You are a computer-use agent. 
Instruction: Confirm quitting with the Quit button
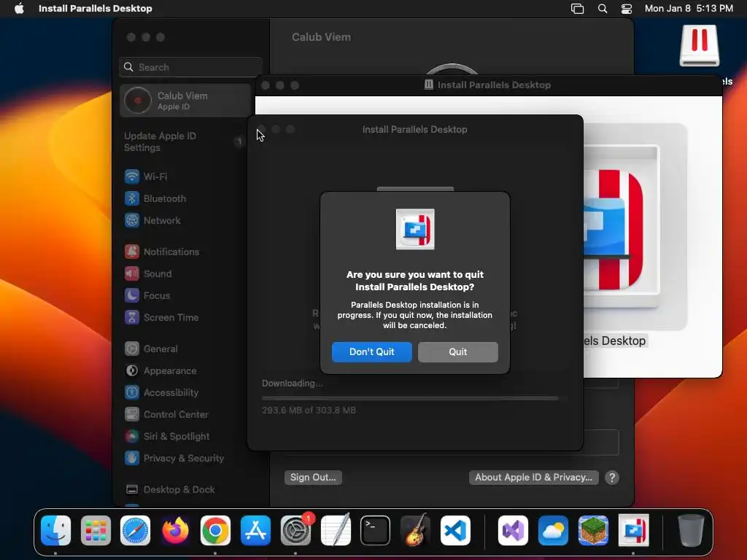point(458,352)
